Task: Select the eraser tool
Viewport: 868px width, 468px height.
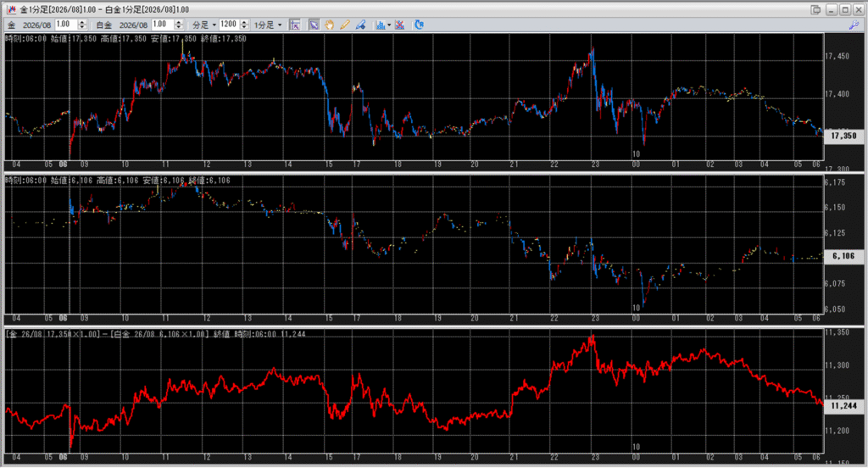Action: coord(360,25)
